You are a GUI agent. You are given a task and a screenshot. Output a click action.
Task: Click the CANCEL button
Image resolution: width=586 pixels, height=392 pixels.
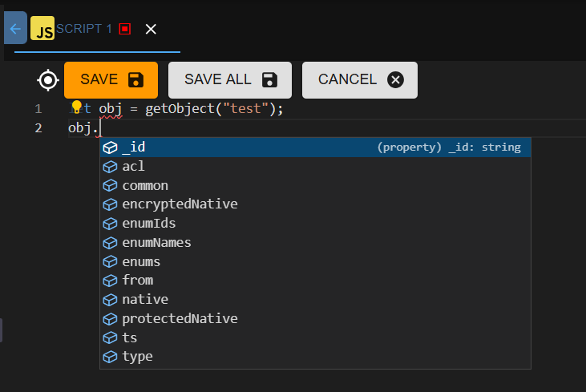(x=360, y=80)
